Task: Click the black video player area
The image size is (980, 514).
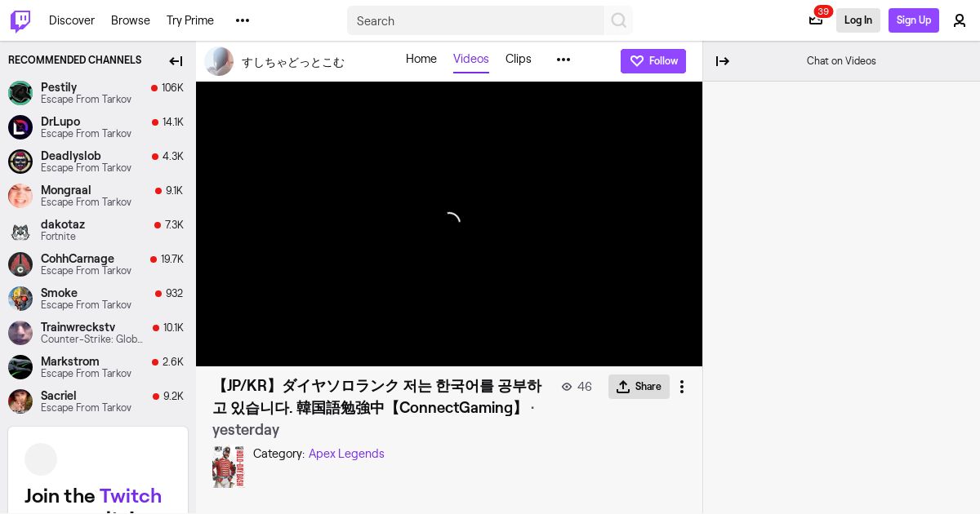Action: (449, 224)
